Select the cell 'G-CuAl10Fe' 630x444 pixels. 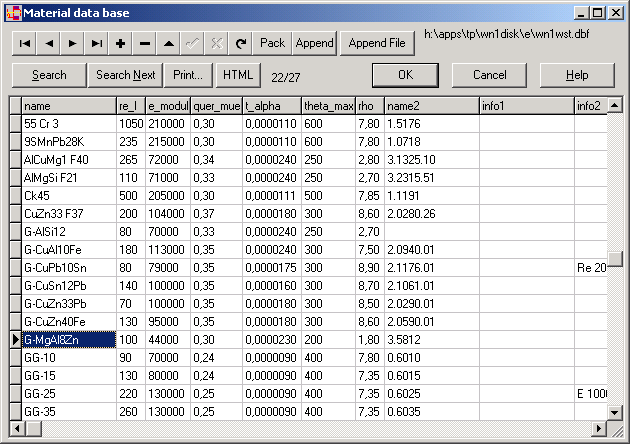coord(69,250)
